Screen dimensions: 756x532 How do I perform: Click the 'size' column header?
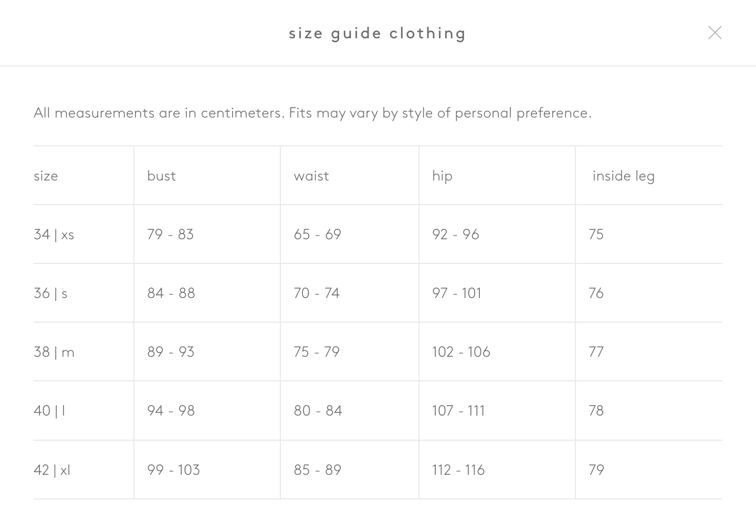[46, 176]
